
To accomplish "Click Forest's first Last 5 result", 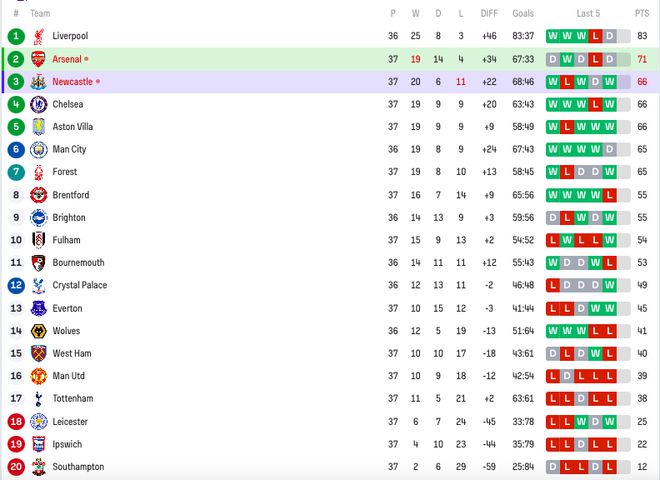I will pos(553,172).
